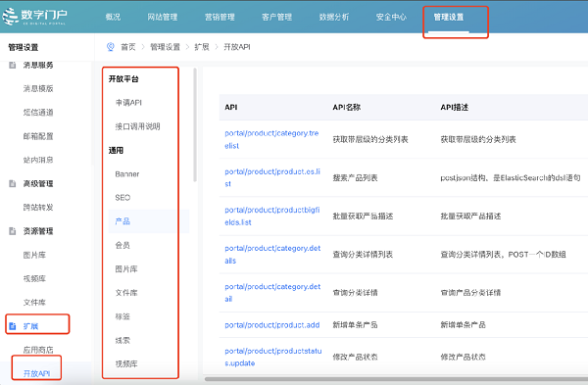Image resolution: width=588 pixels, height=385 pixels.
Task: Open the 安全中心 top menu
Action: [x=391, y=17]
